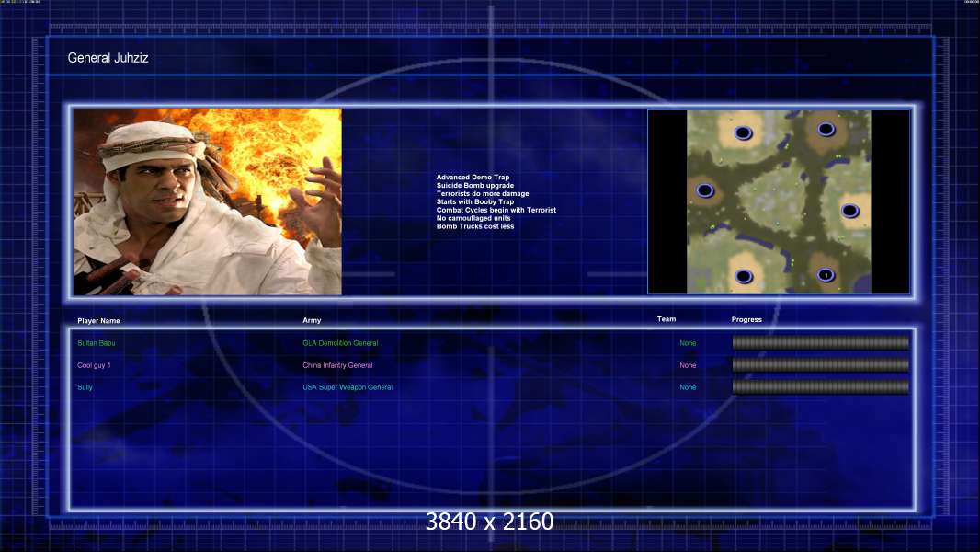Click the Progress column header
The image size is (980, 552).
pyautogui.click(x=746, y=319)
